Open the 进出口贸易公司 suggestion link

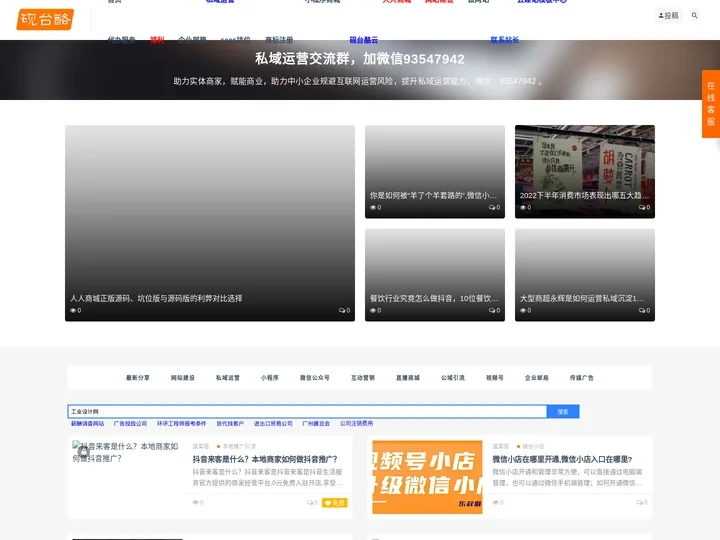point(273,423)
